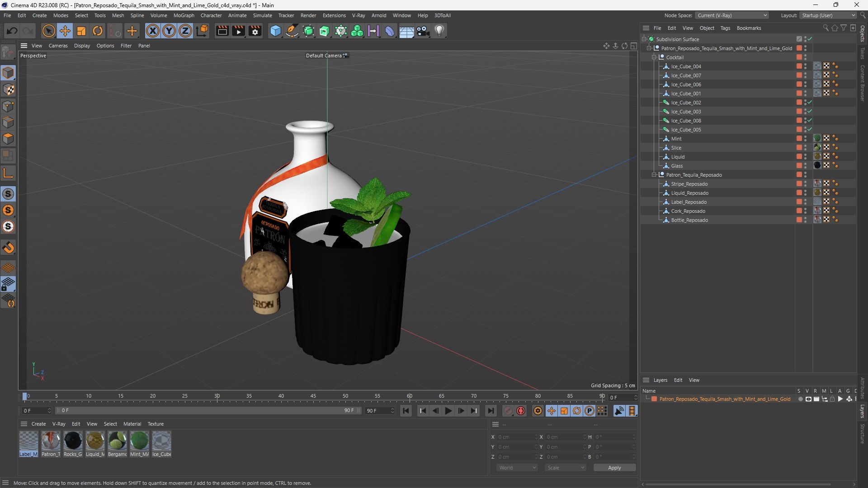Select the Mint object in tree
This screenshot has width=868, height=488.
click(676, 139)
